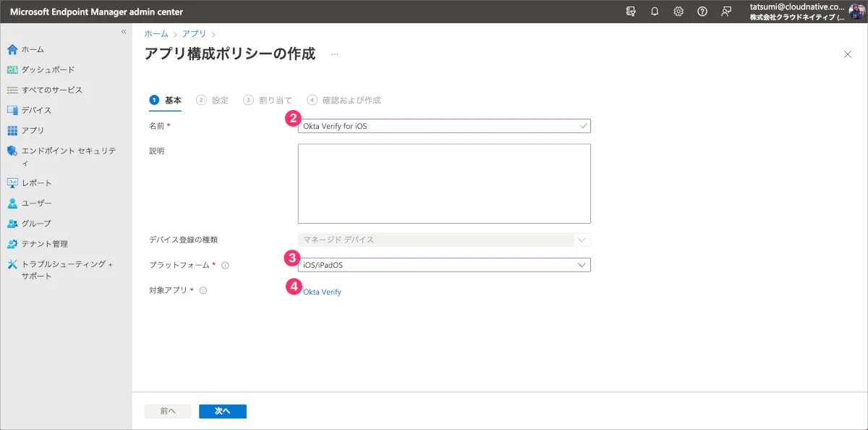Click the Okta Verify app link
Screen dimensions: 868x430
(322, 292)
